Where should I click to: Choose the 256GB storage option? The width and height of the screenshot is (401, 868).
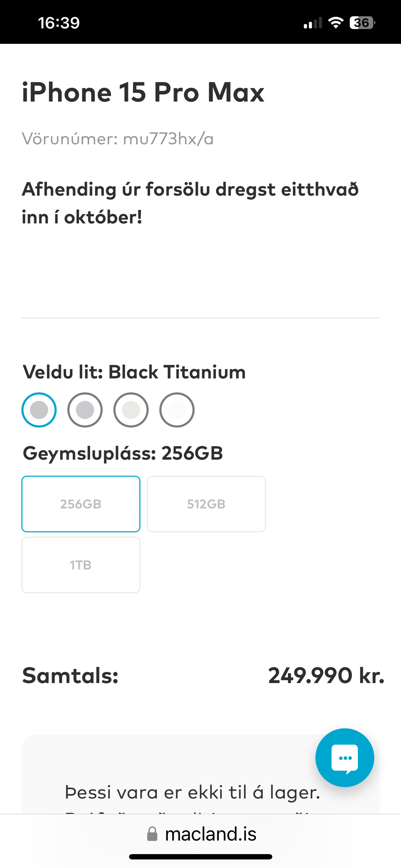(81, 504)
